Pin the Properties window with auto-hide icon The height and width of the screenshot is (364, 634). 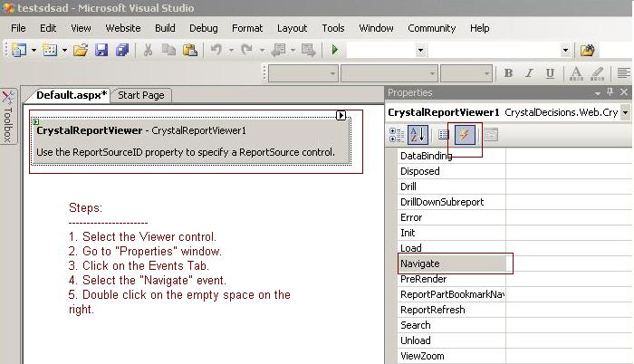pos(610,92)
